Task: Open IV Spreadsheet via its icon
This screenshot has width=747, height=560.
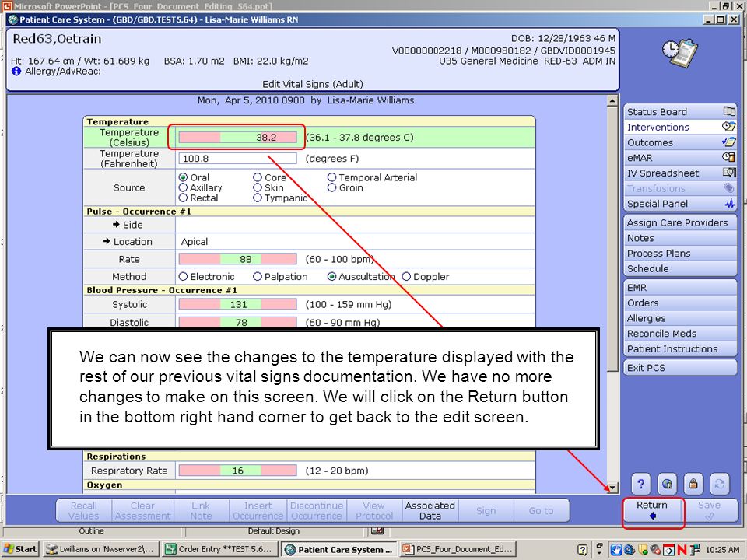Action: pos(729,173)
